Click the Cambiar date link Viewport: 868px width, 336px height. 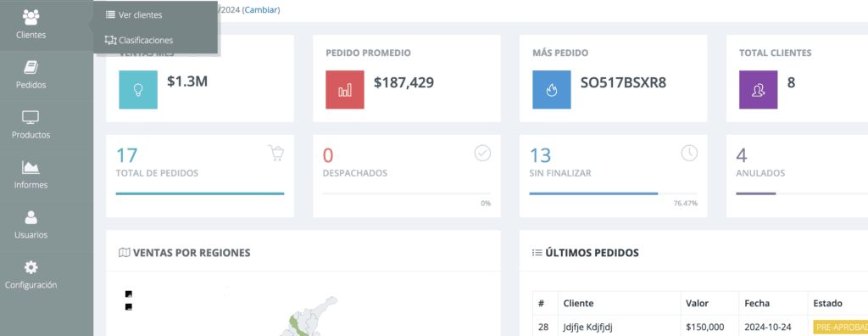261,10
